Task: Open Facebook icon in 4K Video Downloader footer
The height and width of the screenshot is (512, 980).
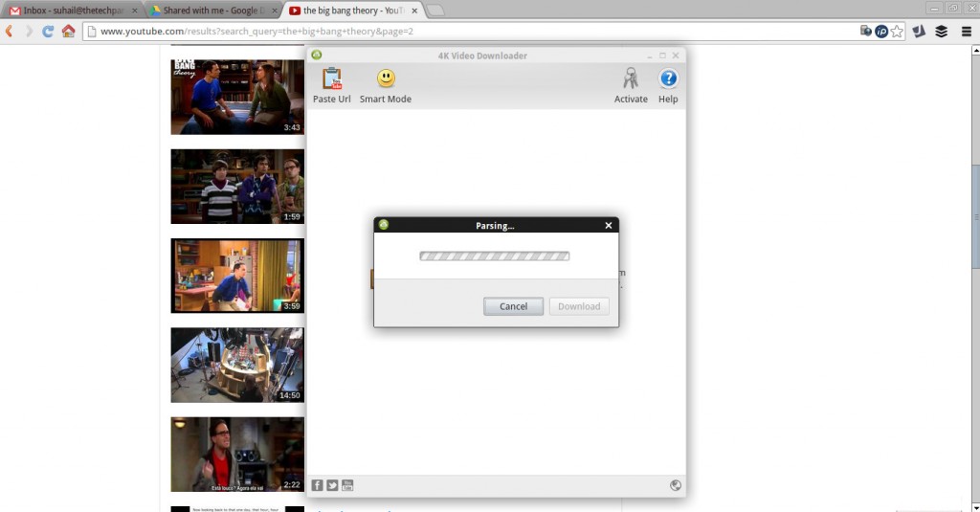Action: coord(317,485)
